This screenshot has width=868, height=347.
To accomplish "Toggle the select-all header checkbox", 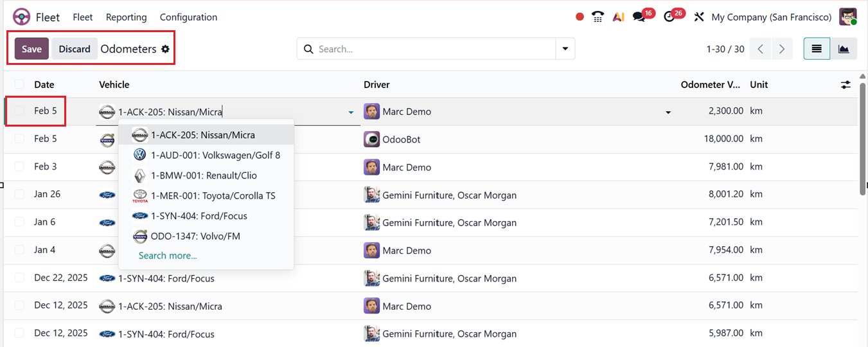I will coord(19,85).
